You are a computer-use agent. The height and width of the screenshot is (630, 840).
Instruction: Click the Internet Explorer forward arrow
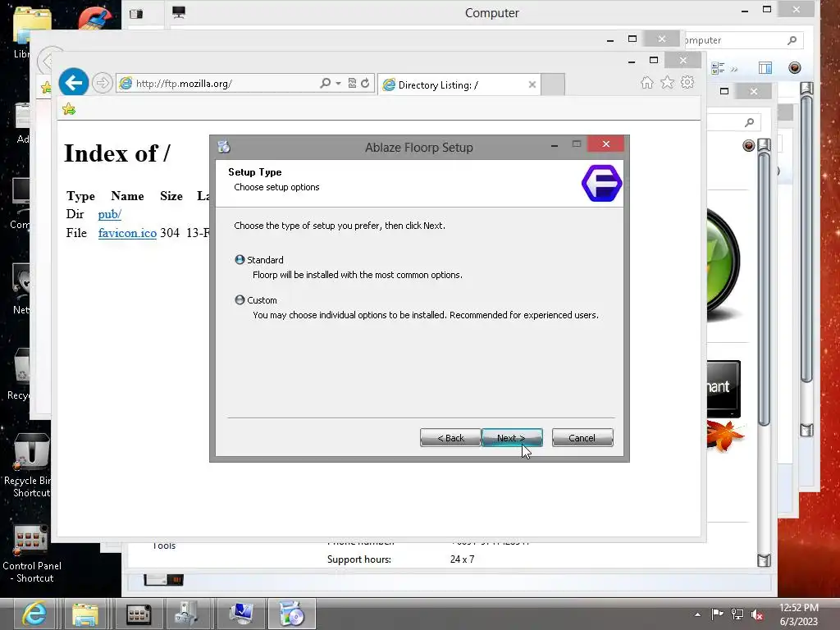102,83
